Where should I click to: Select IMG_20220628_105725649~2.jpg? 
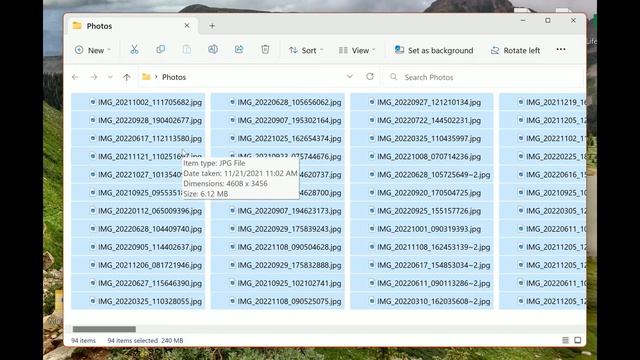pyautogui.click(x=422, y=175)
